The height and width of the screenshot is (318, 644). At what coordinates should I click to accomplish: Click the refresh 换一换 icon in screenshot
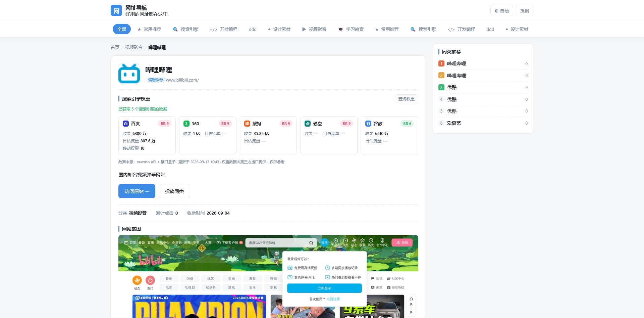[411, 299]
